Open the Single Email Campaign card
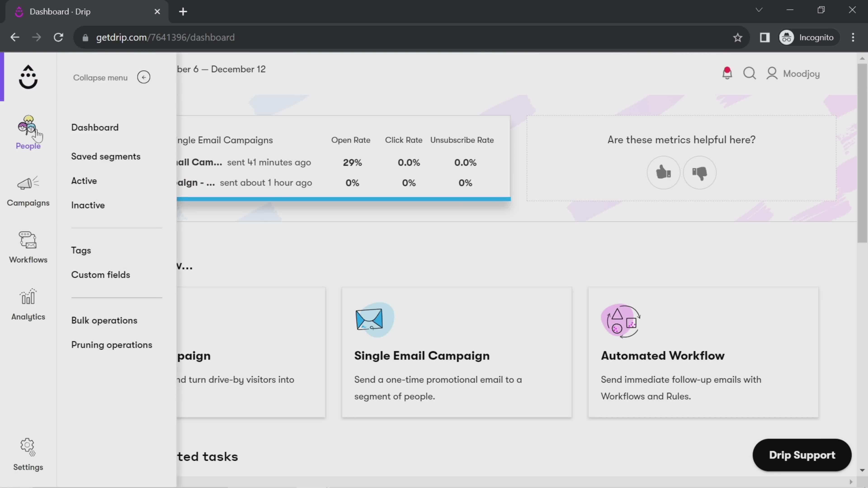Viewport: 868px width, 488px height. pyautogui.click(x=457, y=352)
